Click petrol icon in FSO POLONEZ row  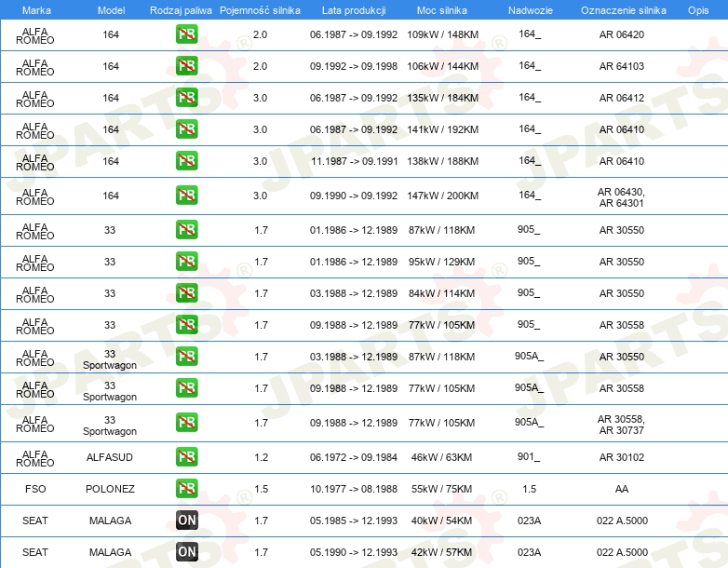[186, 489]
